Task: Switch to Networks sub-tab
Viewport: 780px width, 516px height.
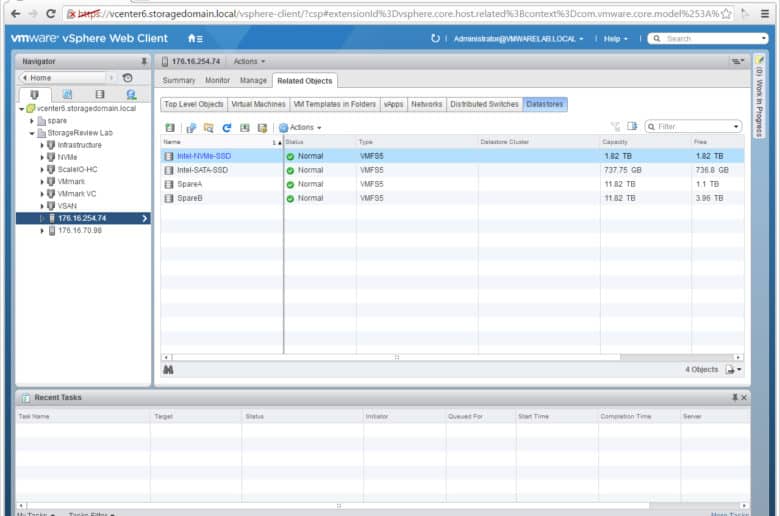Action: coord(427,104)
